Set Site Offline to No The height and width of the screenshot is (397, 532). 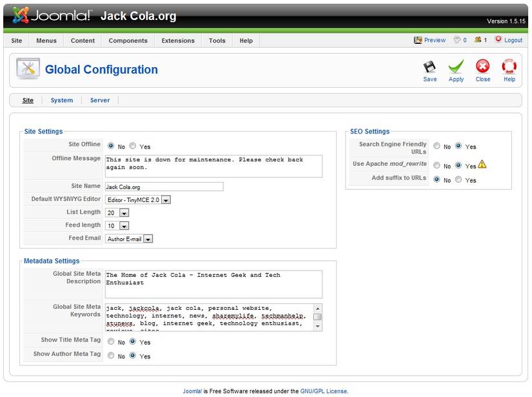(x=111, y=146)
